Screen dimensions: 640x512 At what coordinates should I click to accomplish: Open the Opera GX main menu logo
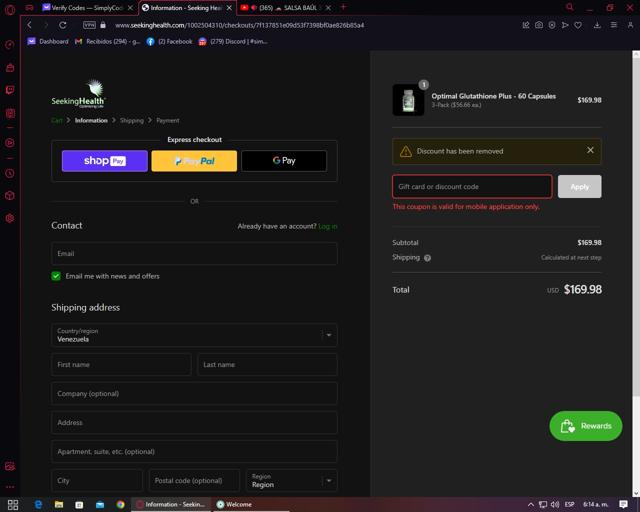tap(10, 9)
